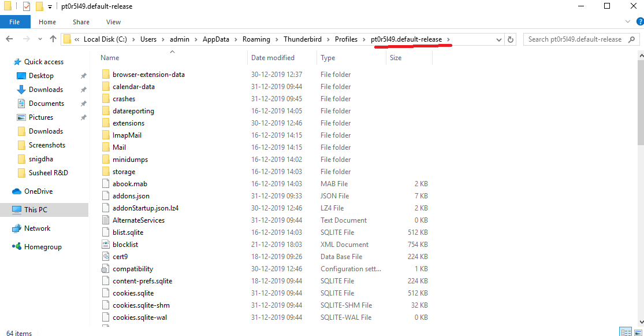Select the datareporting folder icon
Viewport: 644px width, 336px height.
point(106,111)
